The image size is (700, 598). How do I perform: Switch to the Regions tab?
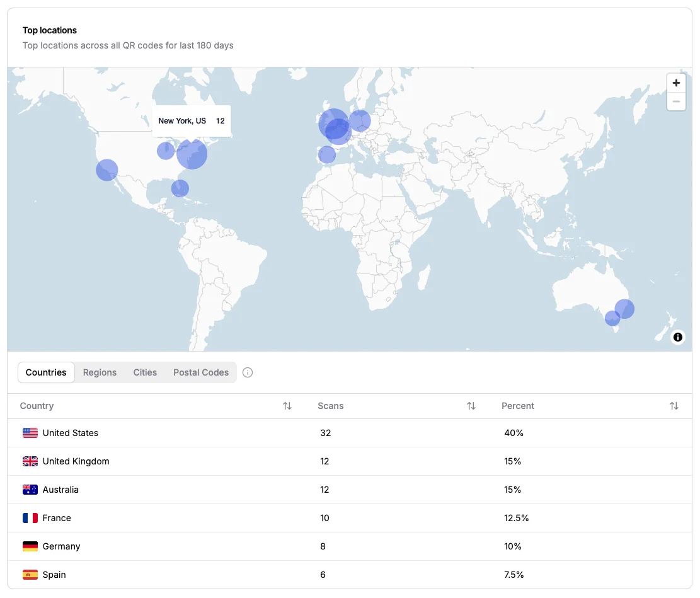pos(100,372)
